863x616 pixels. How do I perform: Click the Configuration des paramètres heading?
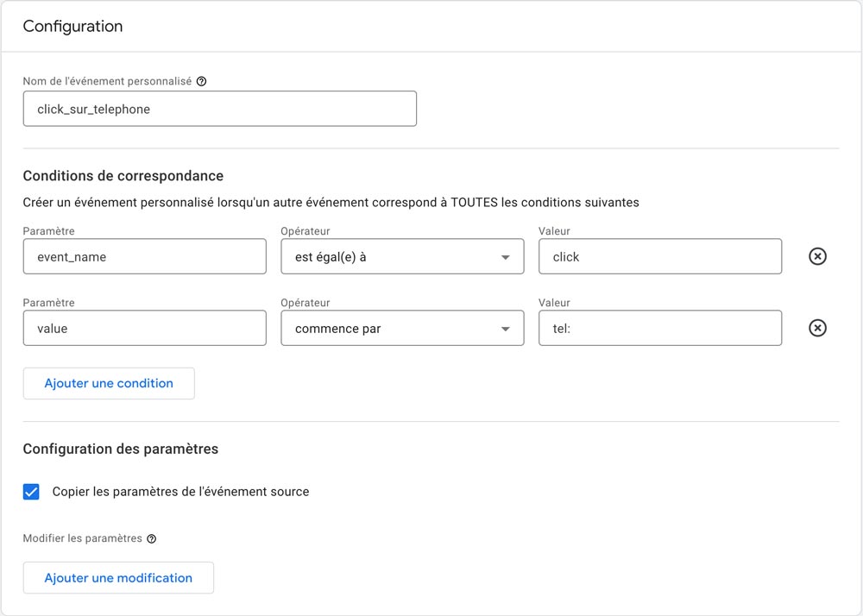click(x=121, y=449)
